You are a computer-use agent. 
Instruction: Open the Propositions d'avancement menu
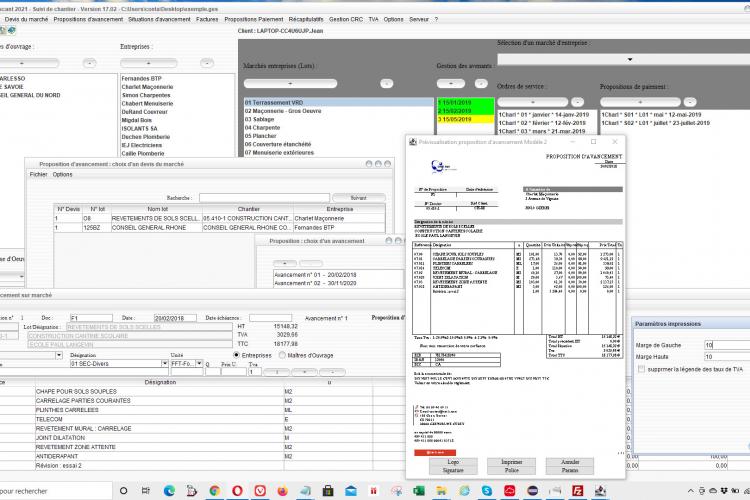click(x=88, y=19)
